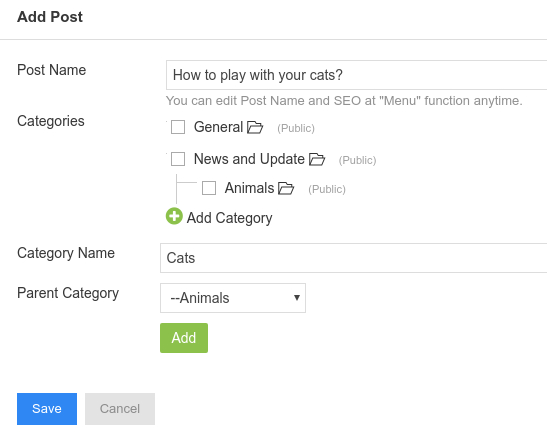547x442 pixels.
Task: Click the Public tag next to Animals
Action: pyautogui.click(x=327, y=189)
